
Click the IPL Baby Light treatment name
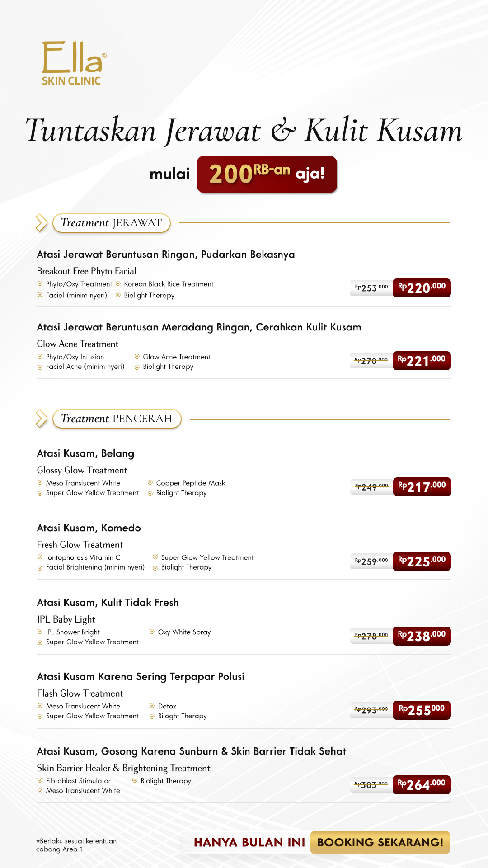(x=66, y=619)
